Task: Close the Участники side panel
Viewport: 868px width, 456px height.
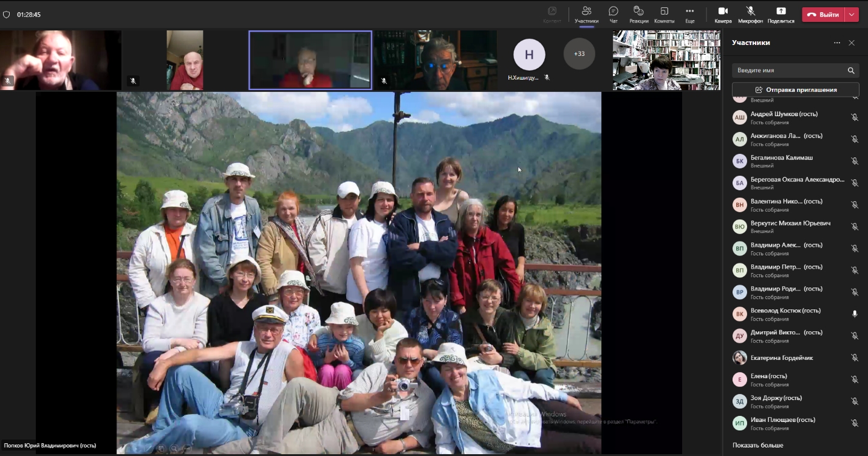Action: click(852, 43)
